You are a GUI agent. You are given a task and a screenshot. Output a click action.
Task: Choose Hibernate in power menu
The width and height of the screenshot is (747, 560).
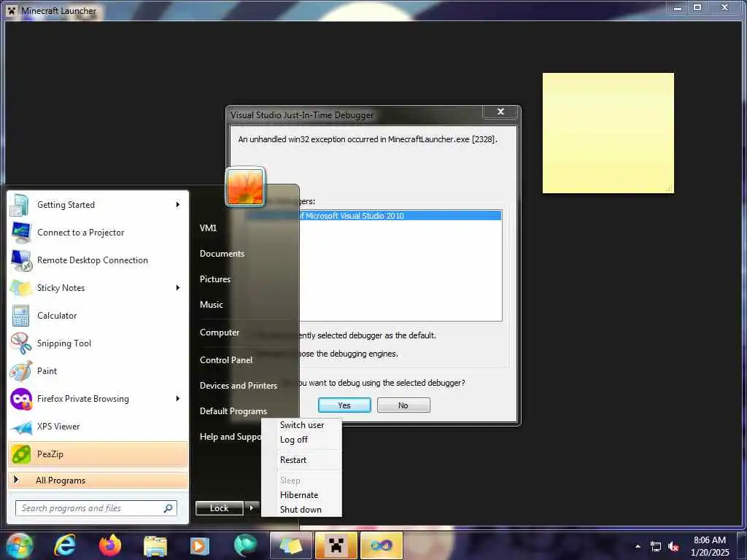301,495
